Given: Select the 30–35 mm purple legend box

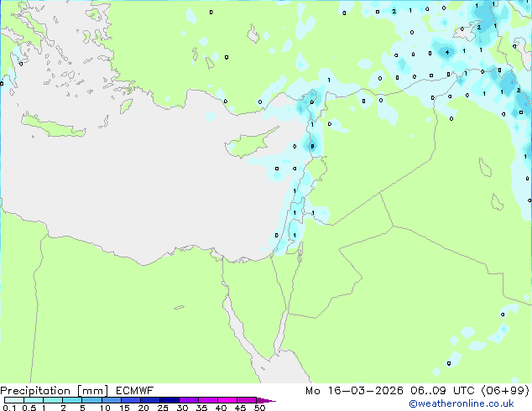Looking at the screenshot, I should point(189,400).
